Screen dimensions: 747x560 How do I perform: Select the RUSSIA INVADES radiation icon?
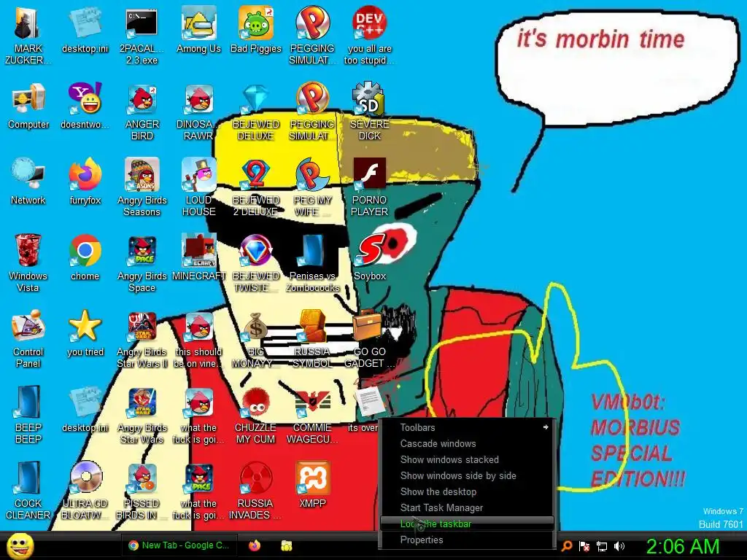click(x=256, y=491)
